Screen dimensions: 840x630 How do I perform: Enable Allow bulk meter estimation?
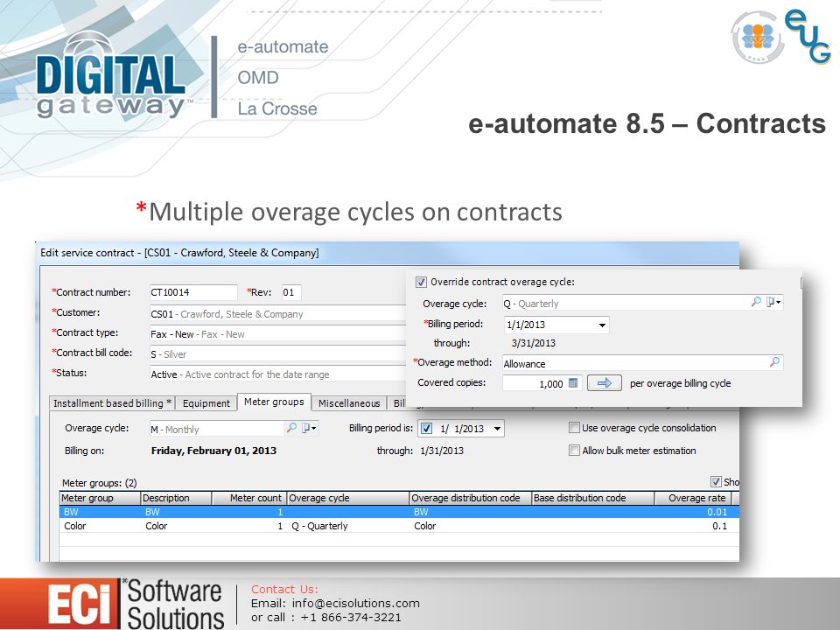[574, 451]
